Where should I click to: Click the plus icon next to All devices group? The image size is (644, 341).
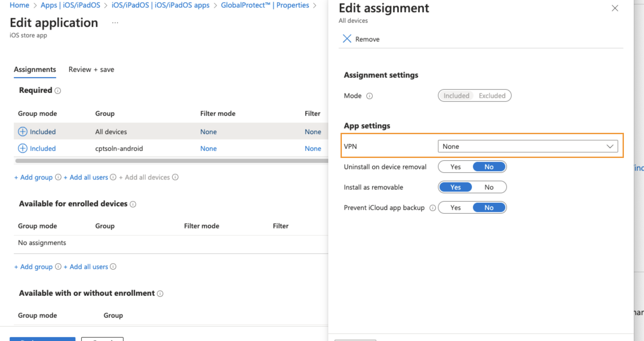coord(23,132)
